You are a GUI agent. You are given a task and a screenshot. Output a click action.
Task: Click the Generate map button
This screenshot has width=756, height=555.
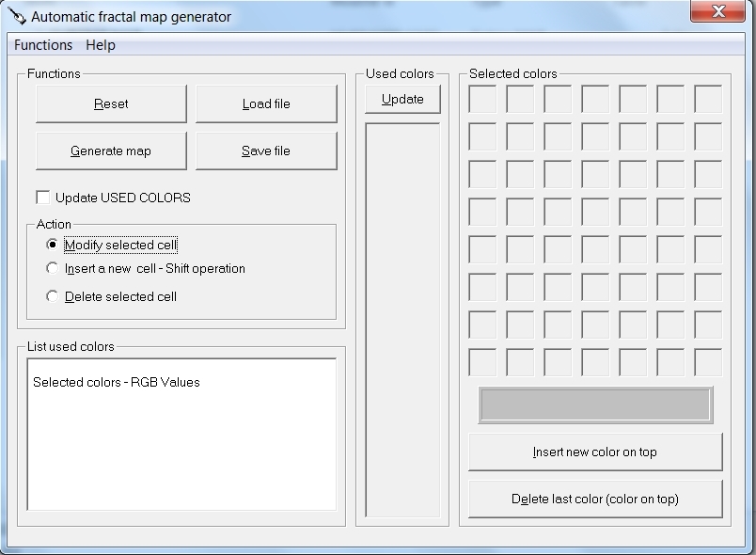point(110,151)
